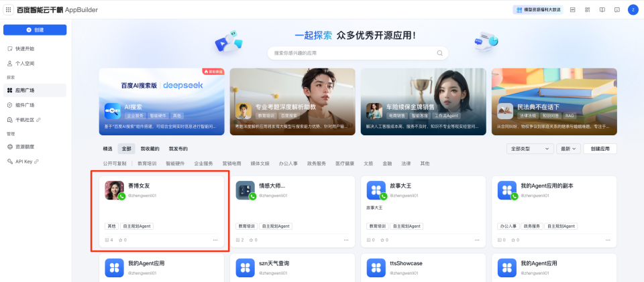Switch to the 全部 tab

tap(127, 149)
